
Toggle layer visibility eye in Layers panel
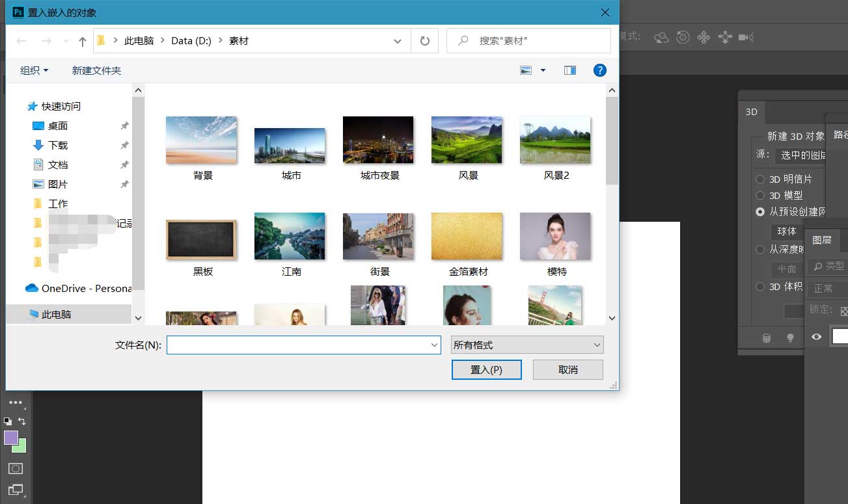click(x=816, y=336)
